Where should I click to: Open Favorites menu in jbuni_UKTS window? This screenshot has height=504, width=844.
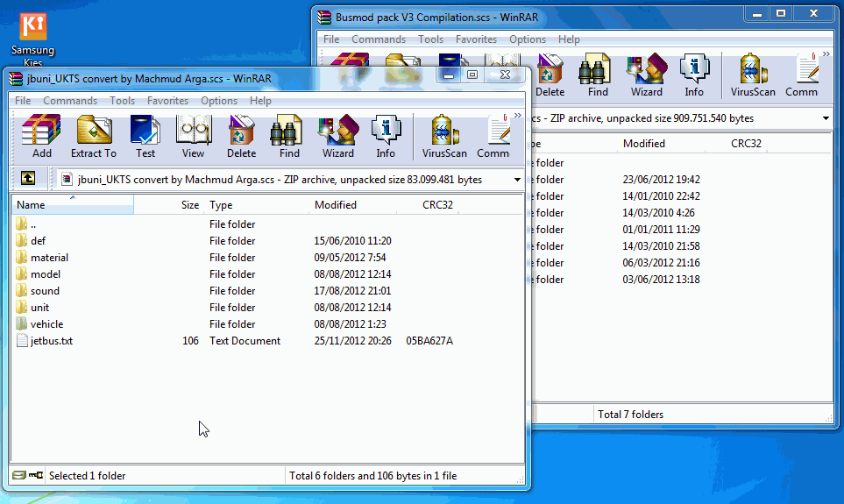pyautogui.click(x=168, y=101)
